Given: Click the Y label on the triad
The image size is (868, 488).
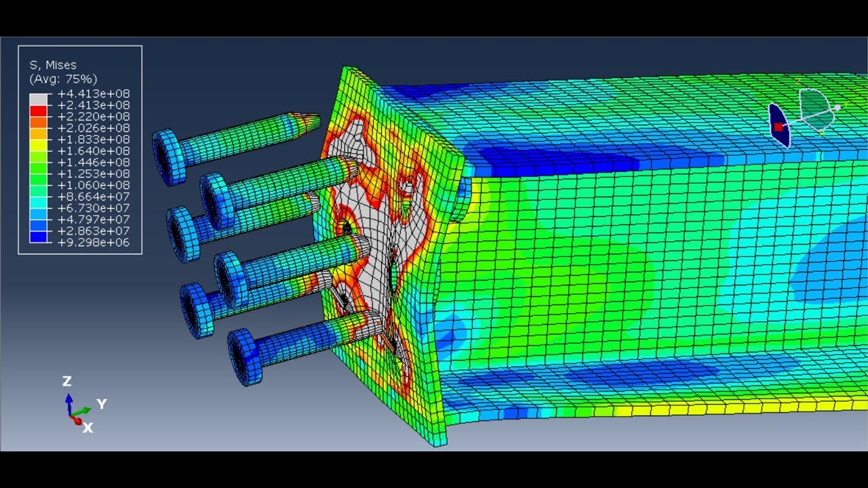Looking at the screenshot, I should [102, 404].
